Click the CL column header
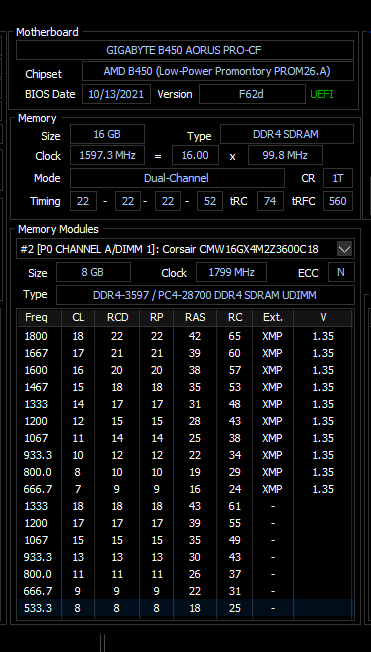371x652 pixels. click(x=78, y=318)
